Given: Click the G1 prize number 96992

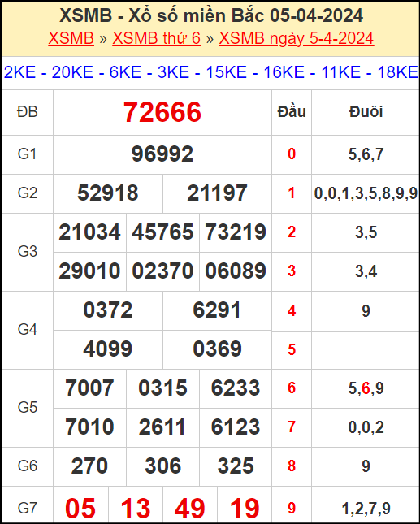Looking at the screenshot, I should pyautogui.click(x=162, y=154).
